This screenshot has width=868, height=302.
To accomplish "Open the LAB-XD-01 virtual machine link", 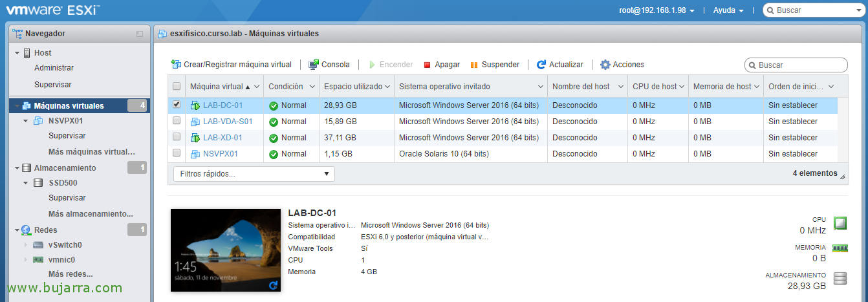I will 222,138.
